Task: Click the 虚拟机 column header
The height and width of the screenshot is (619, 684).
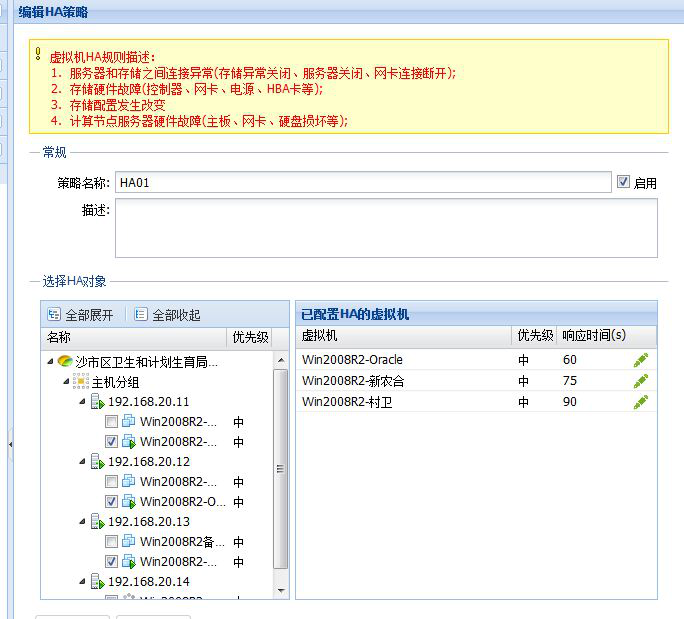Action: pos(320,337)
